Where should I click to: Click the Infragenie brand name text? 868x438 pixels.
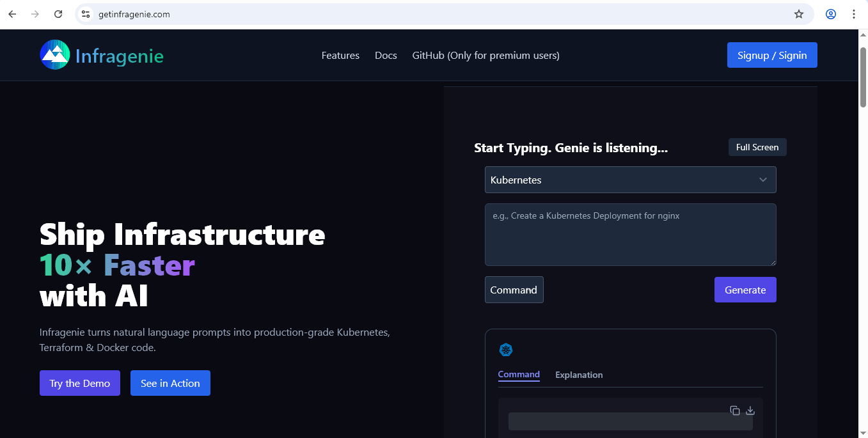120,56
